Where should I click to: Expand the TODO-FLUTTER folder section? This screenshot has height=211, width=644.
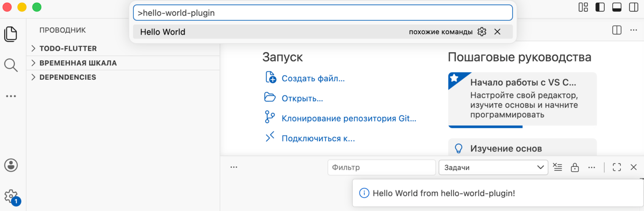pos(123,49)
